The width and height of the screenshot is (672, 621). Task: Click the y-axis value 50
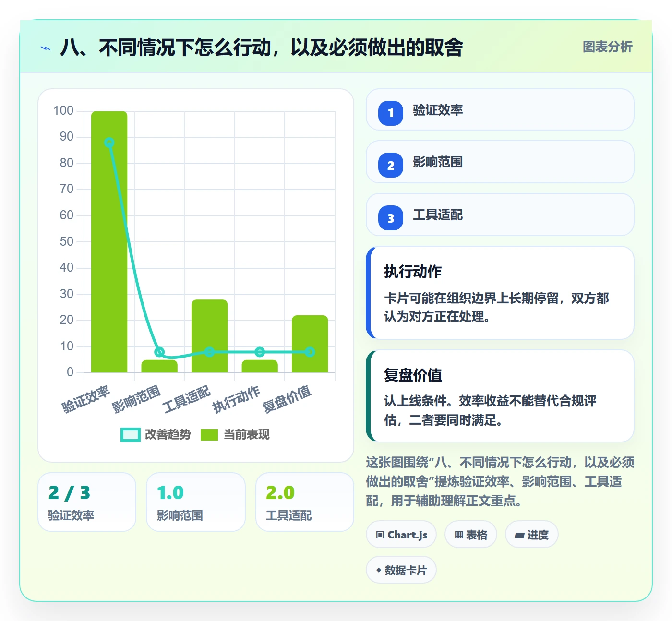tap(67, 241)
